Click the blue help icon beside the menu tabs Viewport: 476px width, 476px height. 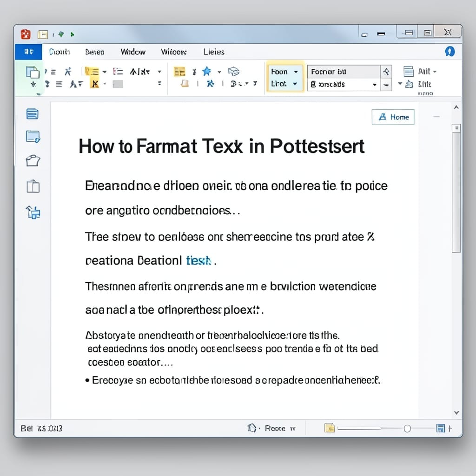(450, 52)
